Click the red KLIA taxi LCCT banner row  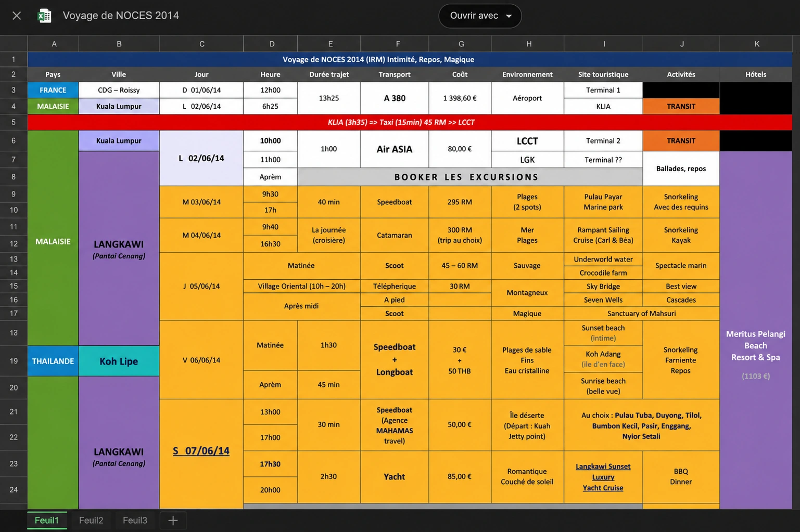(410, 122)
